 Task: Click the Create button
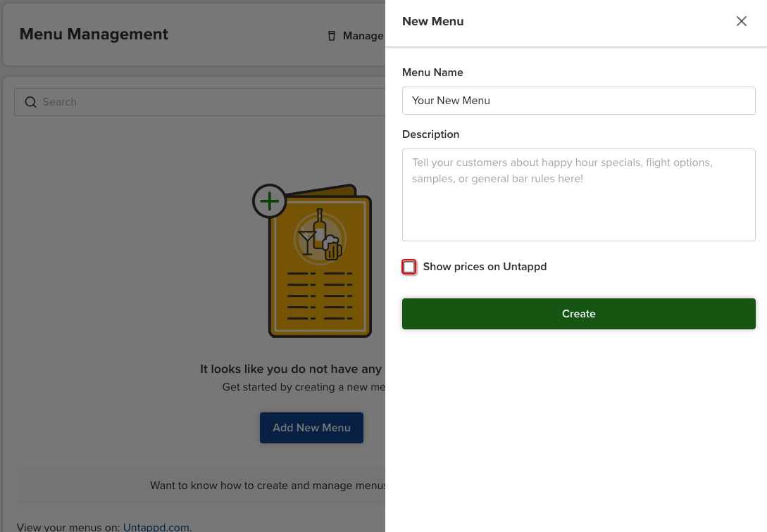[579, 314]
